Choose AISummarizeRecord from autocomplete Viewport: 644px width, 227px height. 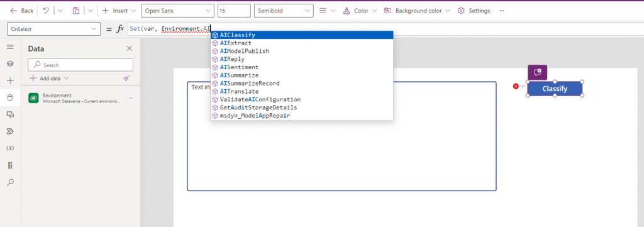302,84
